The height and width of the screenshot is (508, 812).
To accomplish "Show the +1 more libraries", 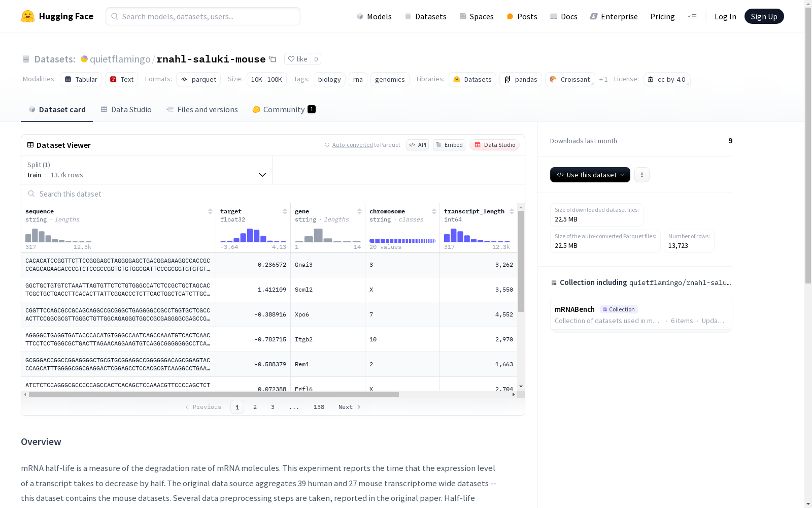I will click(603, 79).
